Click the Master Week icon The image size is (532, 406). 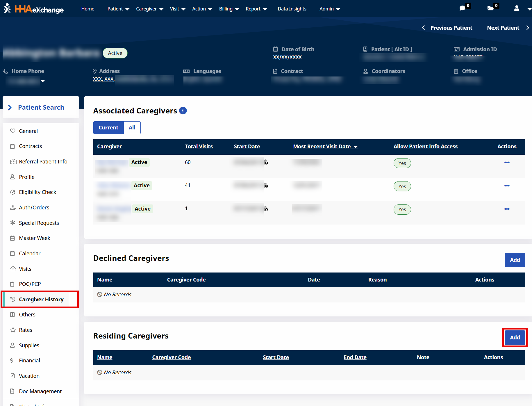click(x=13, y=238)
